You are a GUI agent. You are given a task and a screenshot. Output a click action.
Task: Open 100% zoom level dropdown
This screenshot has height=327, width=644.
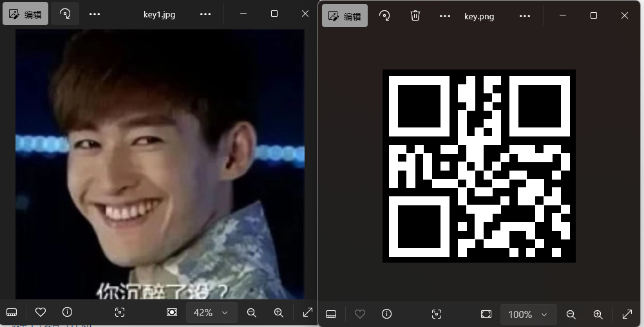pyautogui.click(x=528, y=315)
